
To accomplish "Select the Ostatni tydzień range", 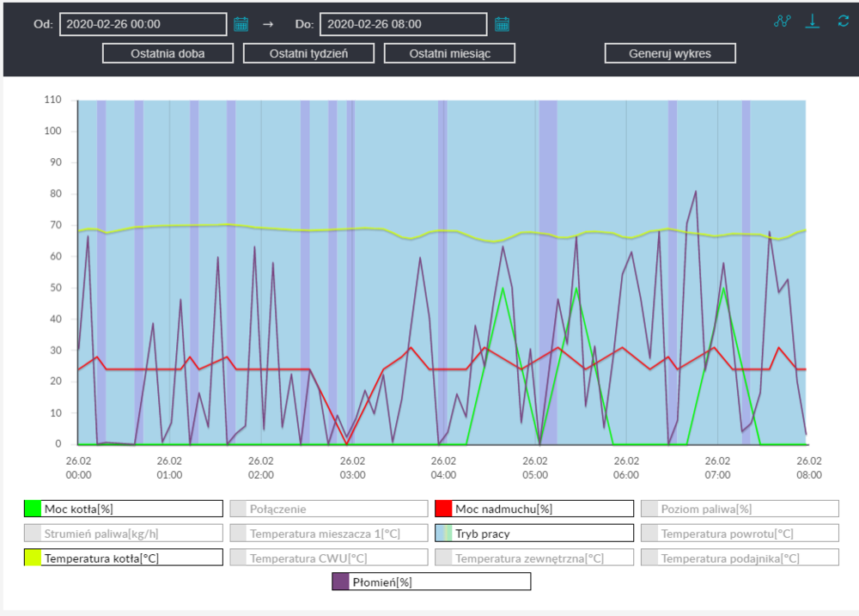I will point(308,53).
